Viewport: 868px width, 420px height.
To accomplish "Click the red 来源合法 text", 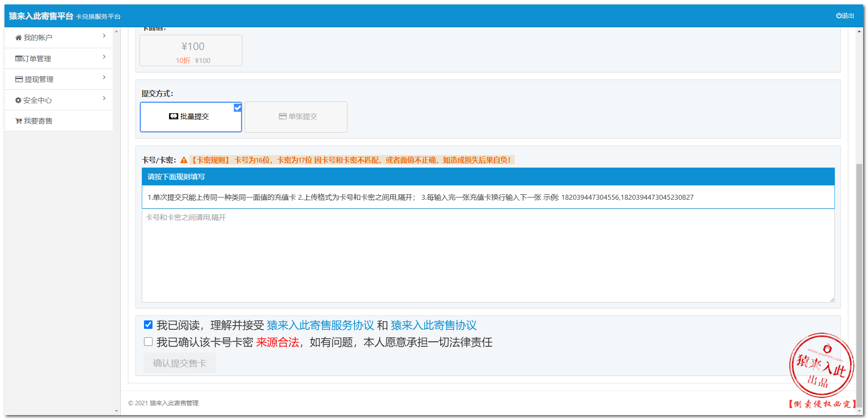I will pos(277,342).
